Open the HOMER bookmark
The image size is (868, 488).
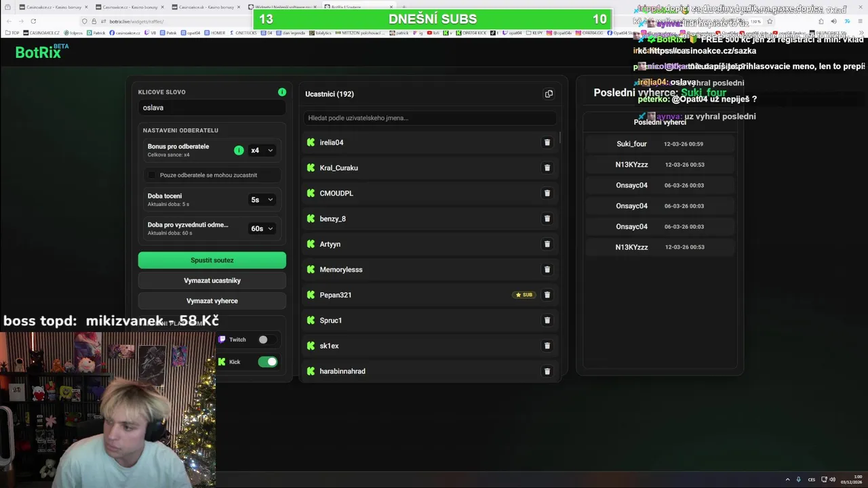(x=214, y=33)
